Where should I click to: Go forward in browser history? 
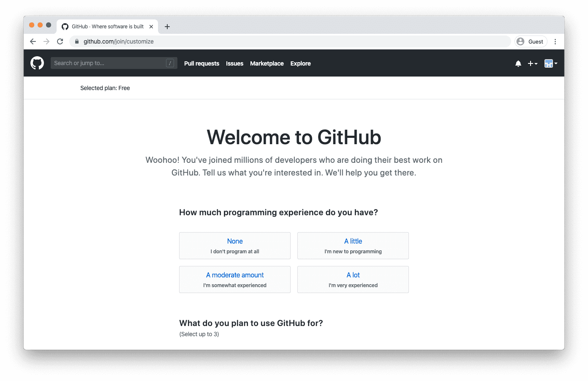[x=46, y=41]
